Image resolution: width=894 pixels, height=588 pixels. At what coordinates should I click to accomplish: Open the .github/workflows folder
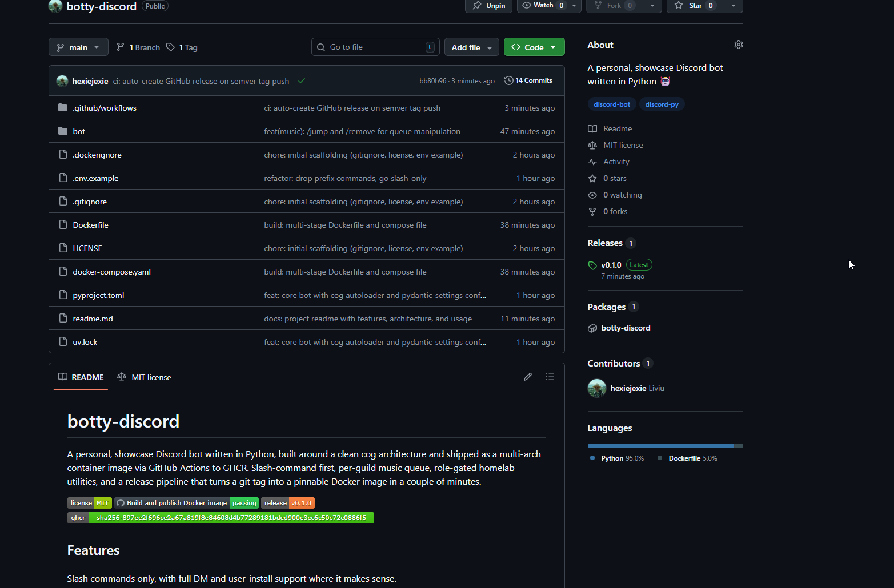(x=105, y=108)
